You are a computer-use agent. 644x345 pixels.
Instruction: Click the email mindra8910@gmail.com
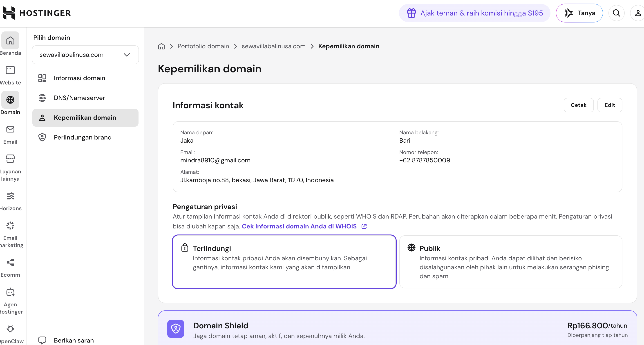click(x=215, y=160)
